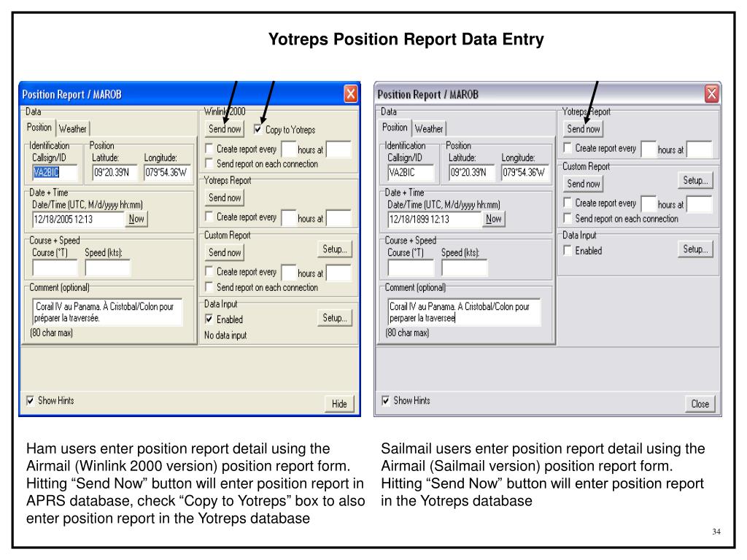Open Custom Report Setup in left window
The height and width of the screenshot is (560, 747).
tap(334, 249)
